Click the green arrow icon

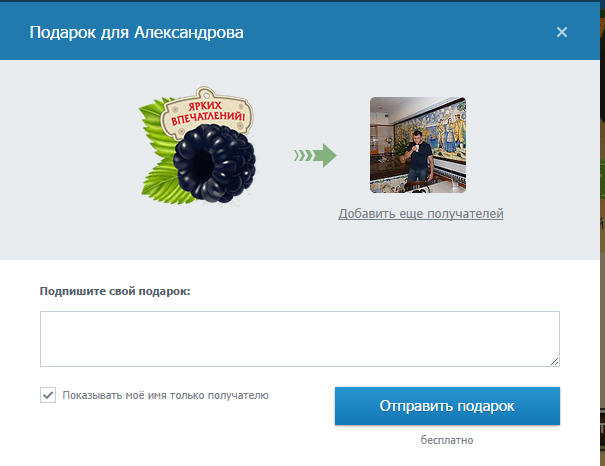coord(315,155)
